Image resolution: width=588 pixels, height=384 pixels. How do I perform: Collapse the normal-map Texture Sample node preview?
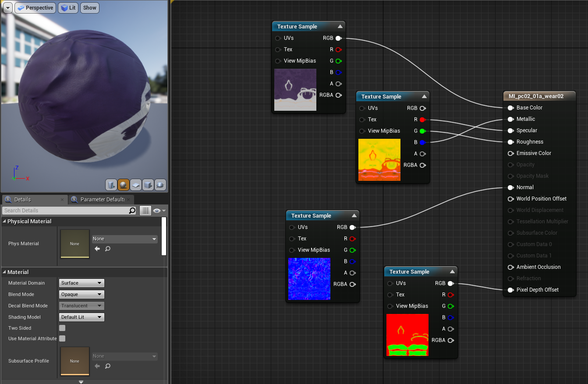click(354, 215)
